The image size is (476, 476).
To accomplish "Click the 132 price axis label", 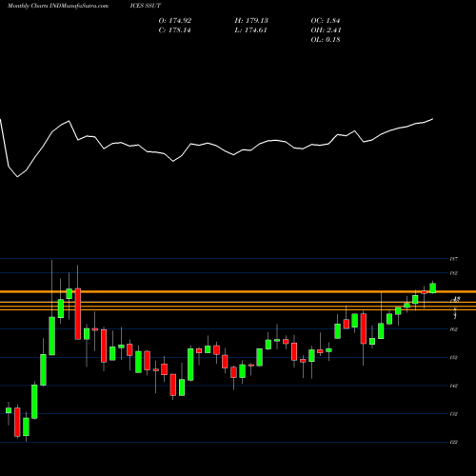I will click(453, 414).
